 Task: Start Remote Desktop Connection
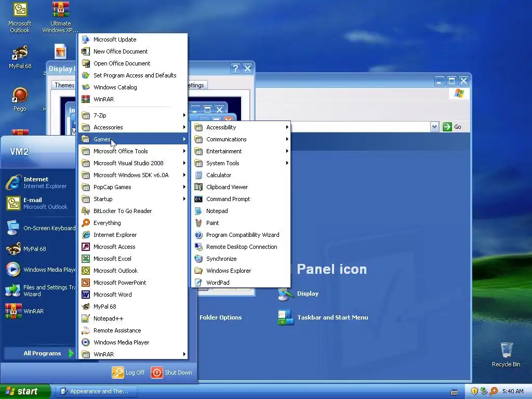(241, 247)
